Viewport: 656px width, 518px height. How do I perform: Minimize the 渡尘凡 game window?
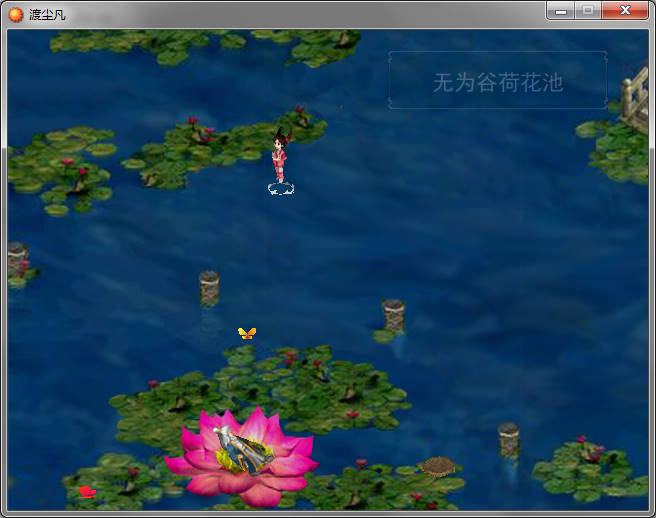pos(561,10)
